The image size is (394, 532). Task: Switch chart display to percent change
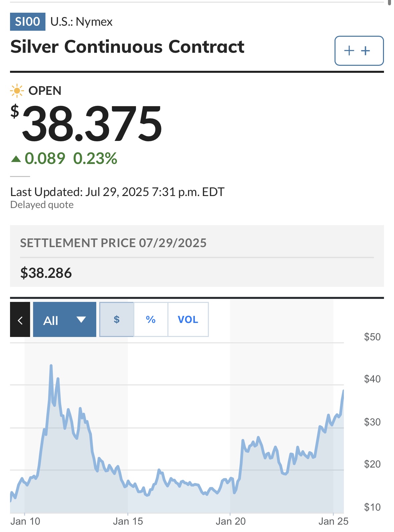tap(151, 320)
